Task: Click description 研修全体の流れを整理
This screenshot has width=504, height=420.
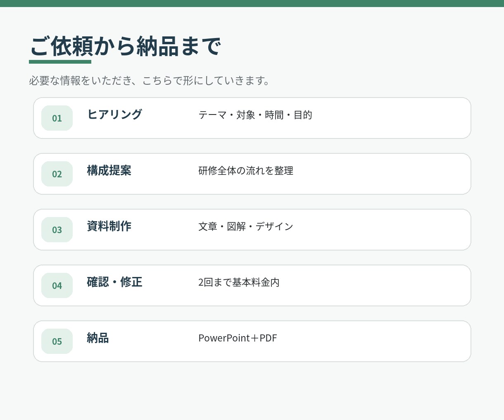Action: (246, 171)
